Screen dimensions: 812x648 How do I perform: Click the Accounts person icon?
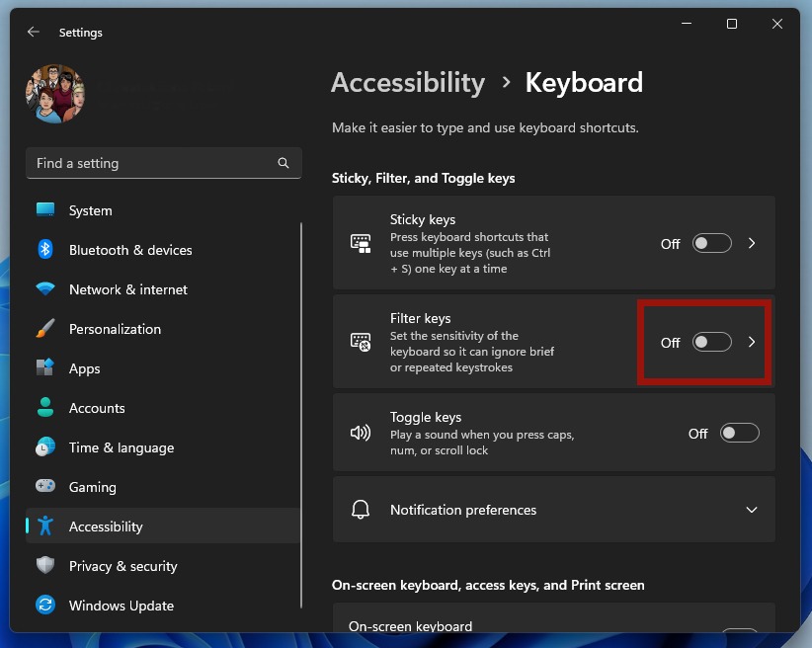44,408
